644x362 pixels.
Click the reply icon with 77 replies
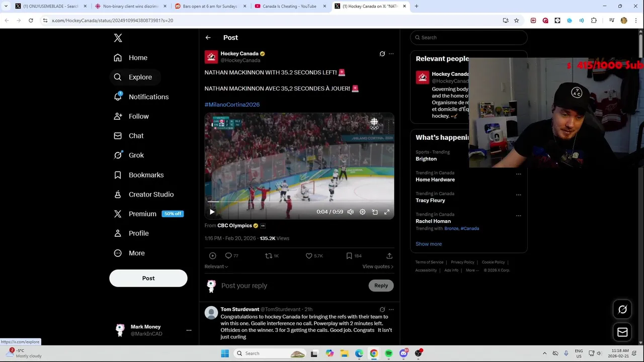231,256
